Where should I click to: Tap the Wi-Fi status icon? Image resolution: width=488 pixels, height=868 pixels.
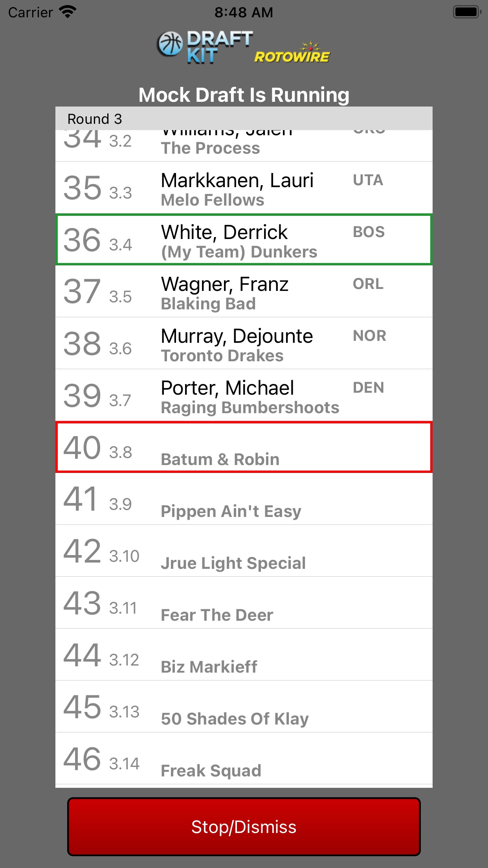click(68, 12)
